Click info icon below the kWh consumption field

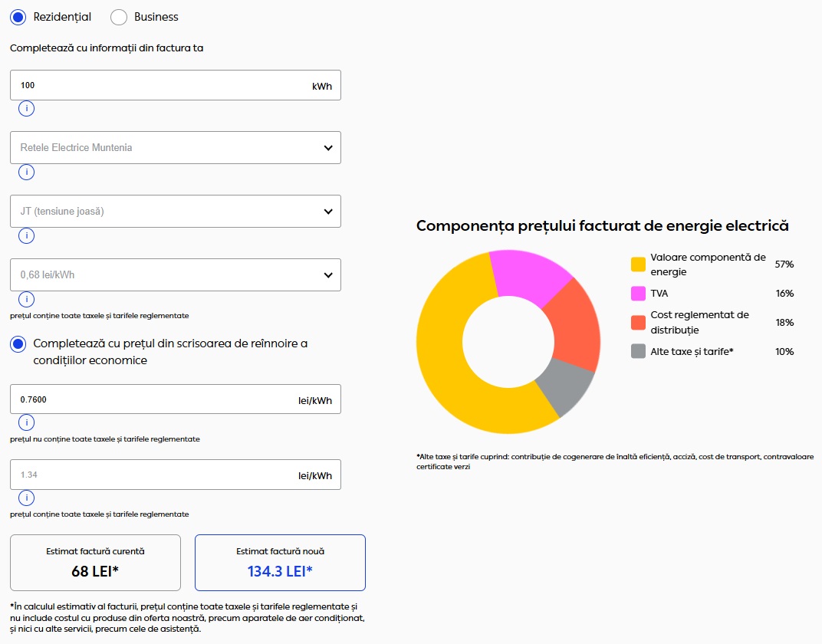coord(27,109)
